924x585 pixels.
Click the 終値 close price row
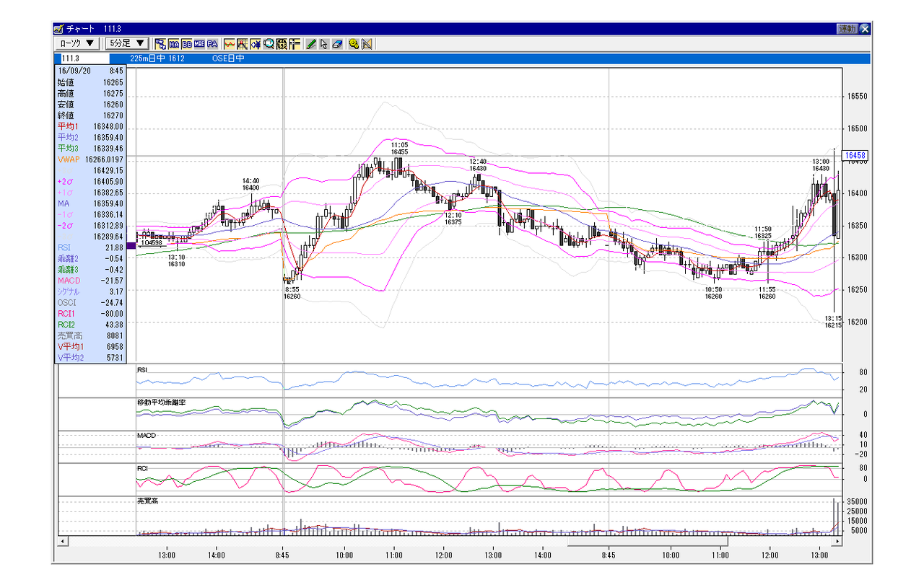(90, 115)
